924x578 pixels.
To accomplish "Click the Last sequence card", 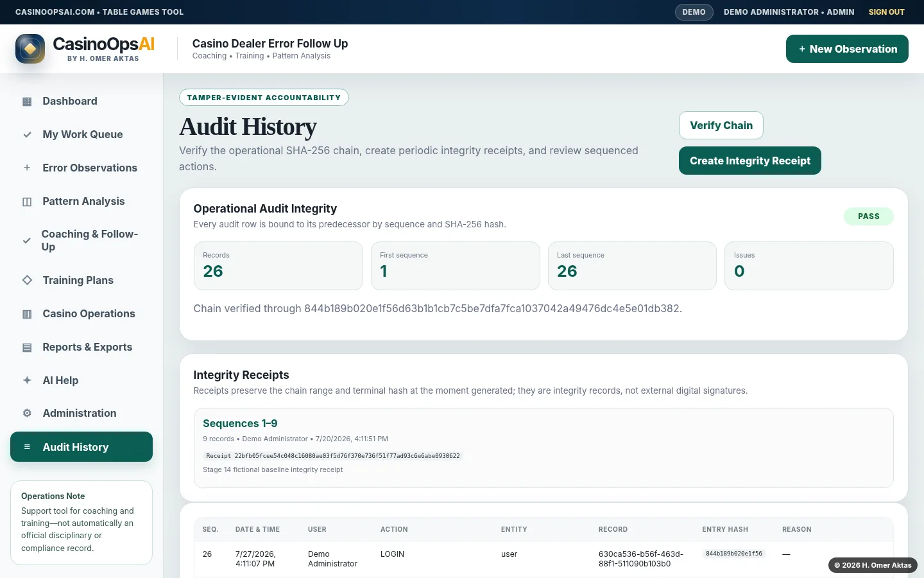I will click(632, 266).
